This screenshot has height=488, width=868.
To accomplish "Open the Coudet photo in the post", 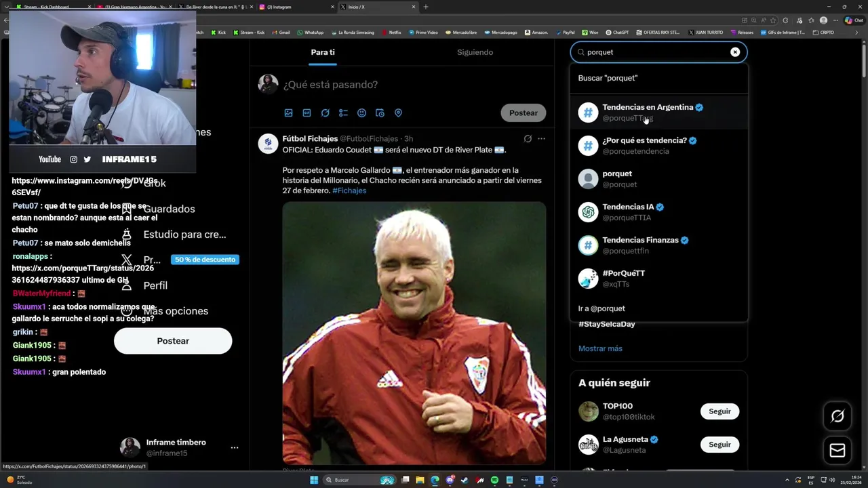I will pos(414,333).
